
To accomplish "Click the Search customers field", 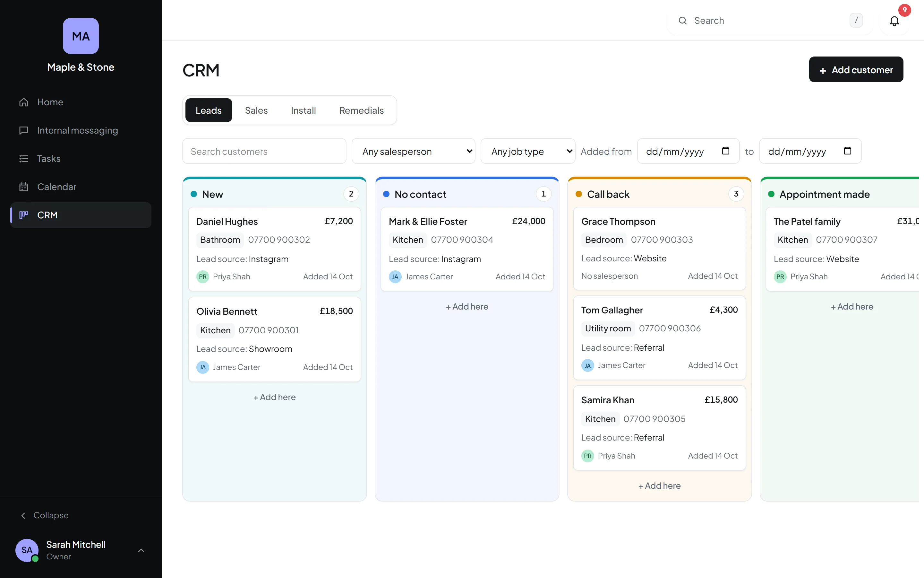I will [264, 151].
